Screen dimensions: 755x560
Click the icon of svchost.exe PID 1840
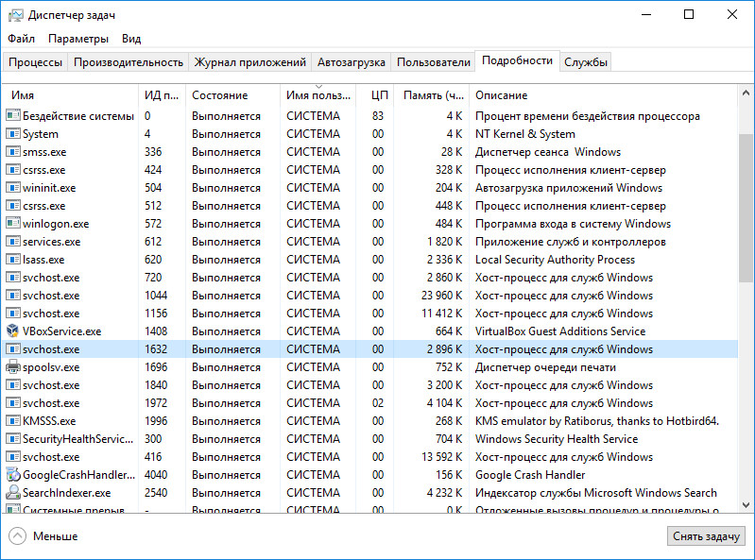13,385
